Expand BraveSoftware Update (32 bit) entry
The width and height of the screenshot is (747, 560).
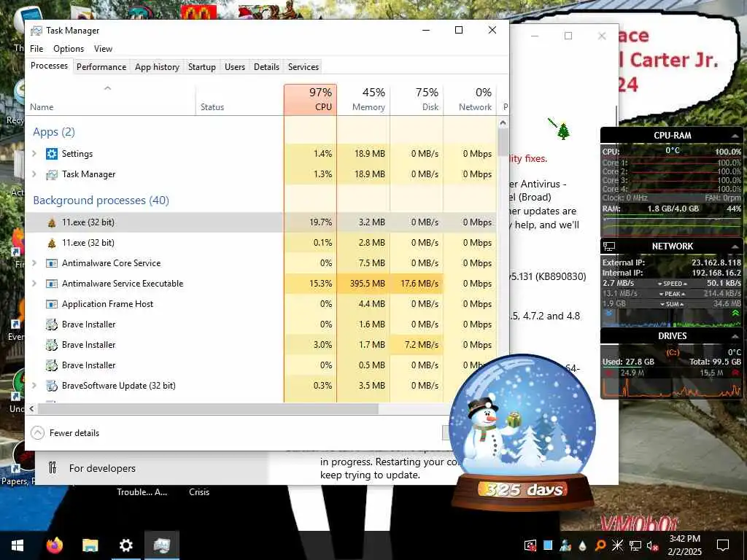pyautogui.click(x=34, y=386)
